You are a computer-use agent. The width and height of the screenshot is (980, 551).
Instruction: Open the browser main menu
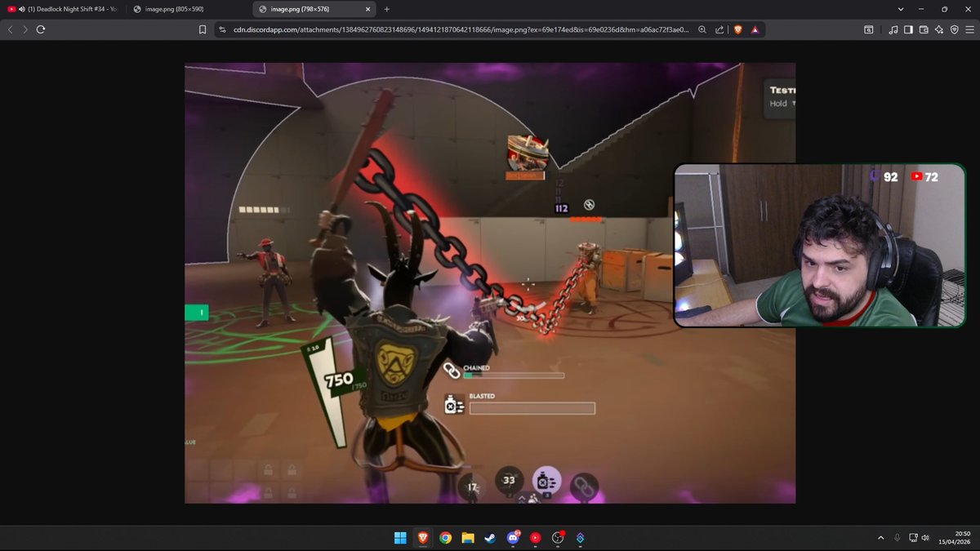pos(969,29)
